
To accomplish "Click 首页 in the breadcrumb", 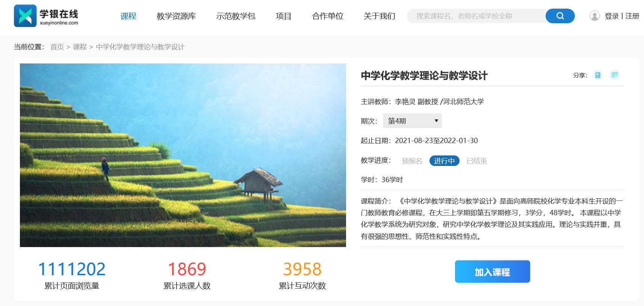I will point(57,47).
